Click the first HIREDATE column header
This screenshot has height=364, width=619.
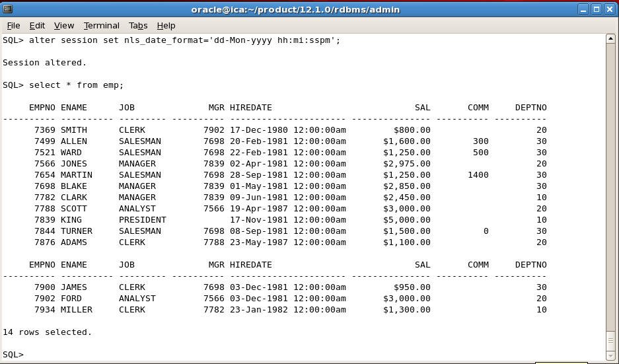[250, 108]
